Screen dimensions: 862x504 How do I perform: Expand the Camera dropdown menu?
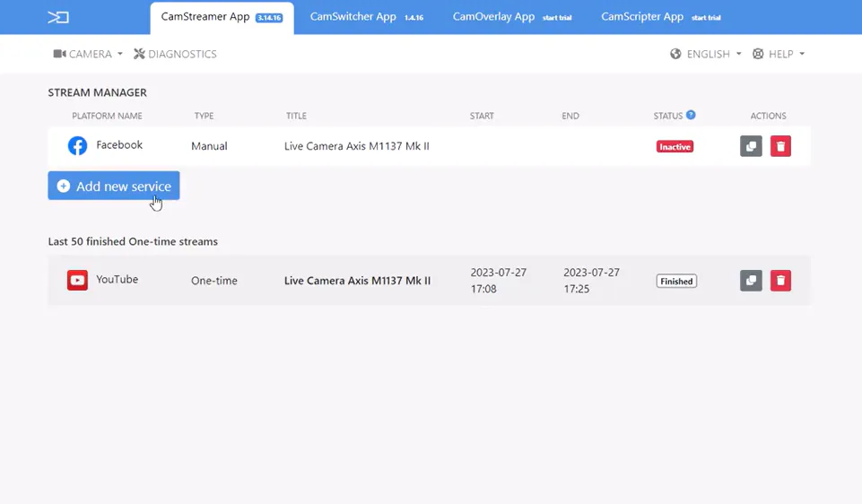coord(88,54)
